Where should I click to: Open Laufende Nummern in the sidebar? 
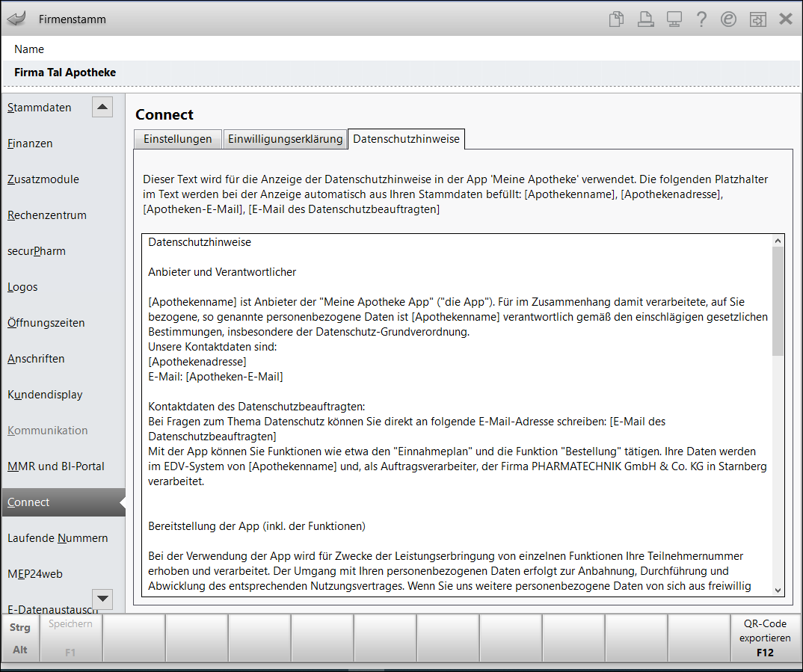[x=58, y=538]
